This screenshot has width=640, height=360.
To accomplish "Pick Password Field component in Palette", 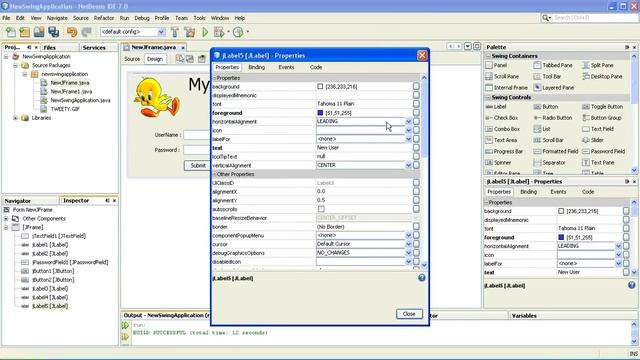I will point(604,151).
